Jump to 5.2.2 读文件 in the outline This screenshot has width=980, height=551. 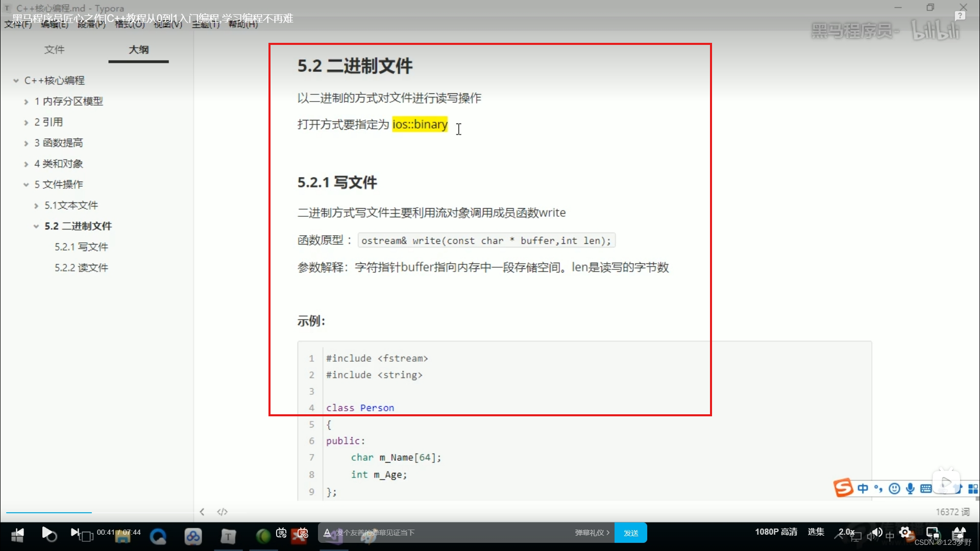tap(81, 268)
